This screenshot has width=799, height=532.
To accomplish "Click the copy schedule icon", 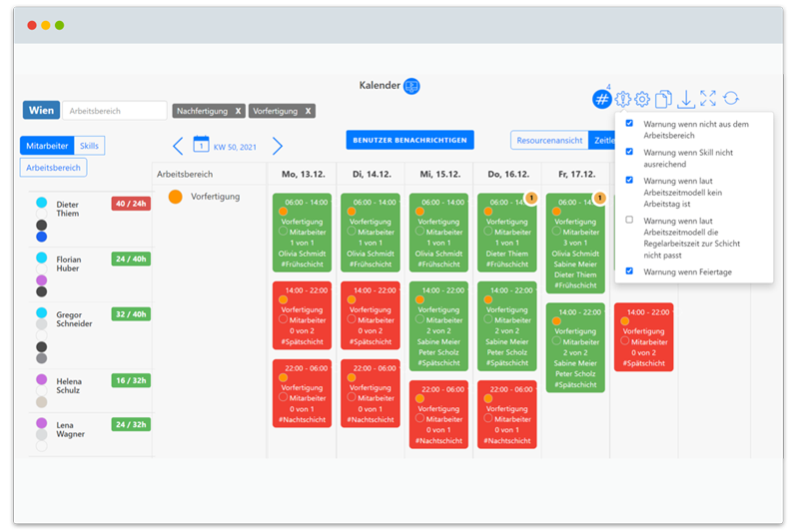I will click(x=663, y=99).
